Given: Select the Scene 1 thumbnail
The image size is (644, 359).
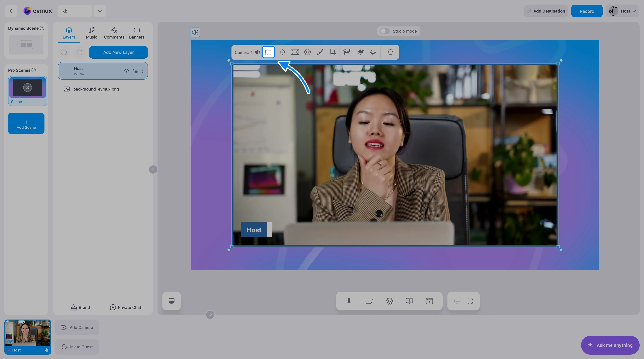Looking at the screenshot, I should click(28, 91).
